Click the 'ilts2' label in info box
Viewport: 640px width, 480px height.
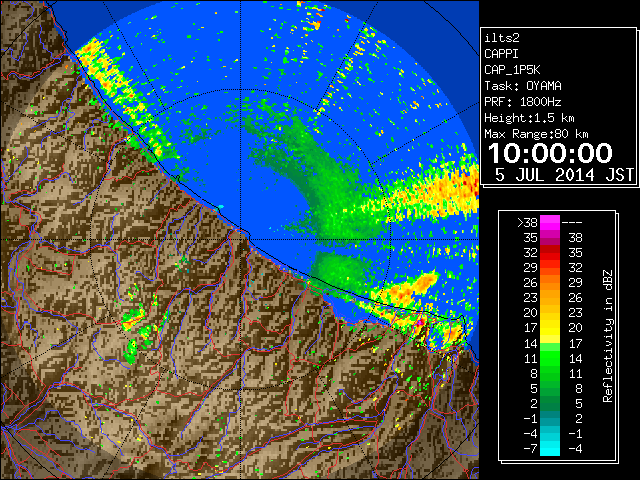(x=502, y=38)
